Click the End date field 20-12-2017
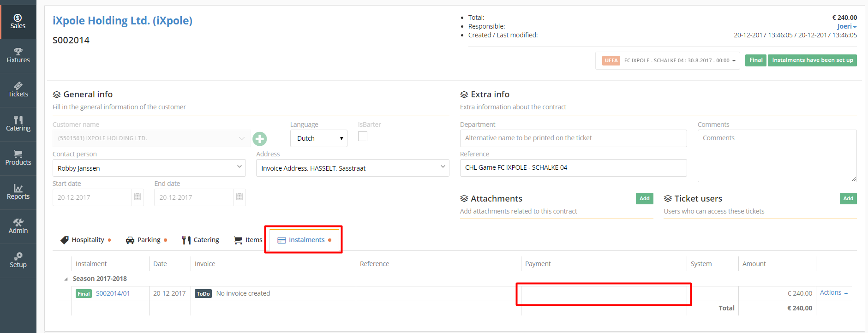This screenshot has width=868, height=333. (x=194, y=197)
